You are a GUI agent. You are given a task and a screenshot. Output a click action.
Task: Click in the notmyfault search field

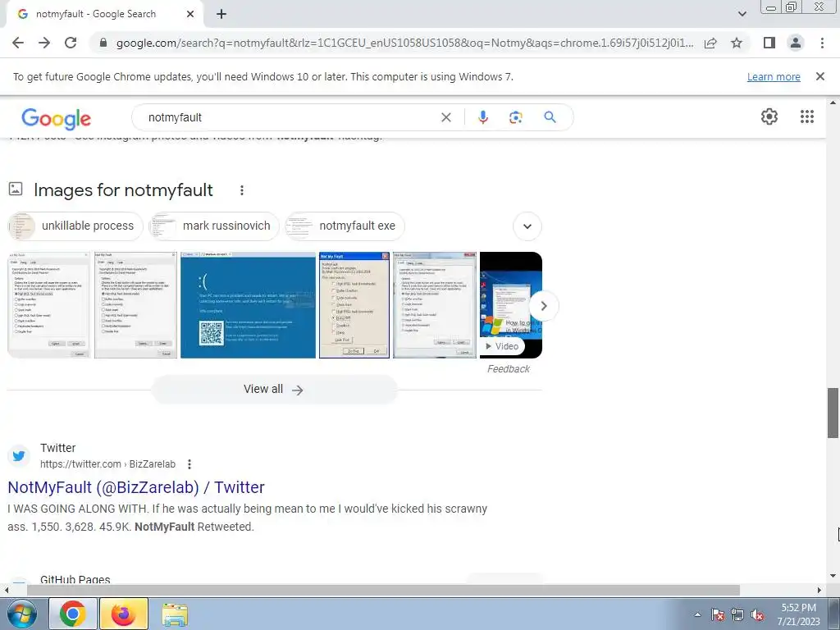click(290, 117)
